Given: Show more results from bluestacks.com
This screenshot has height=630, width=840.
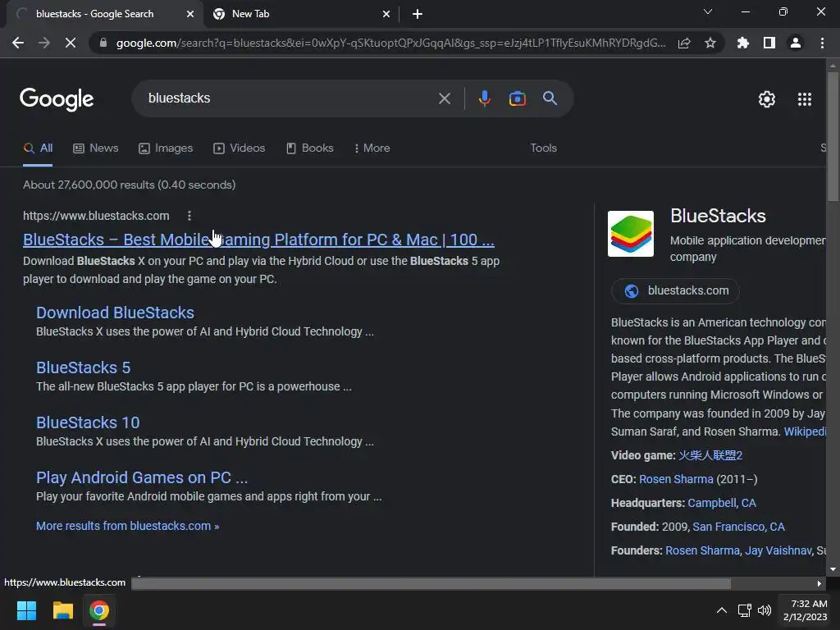Looking at the screenshot, I should (127, 526).
